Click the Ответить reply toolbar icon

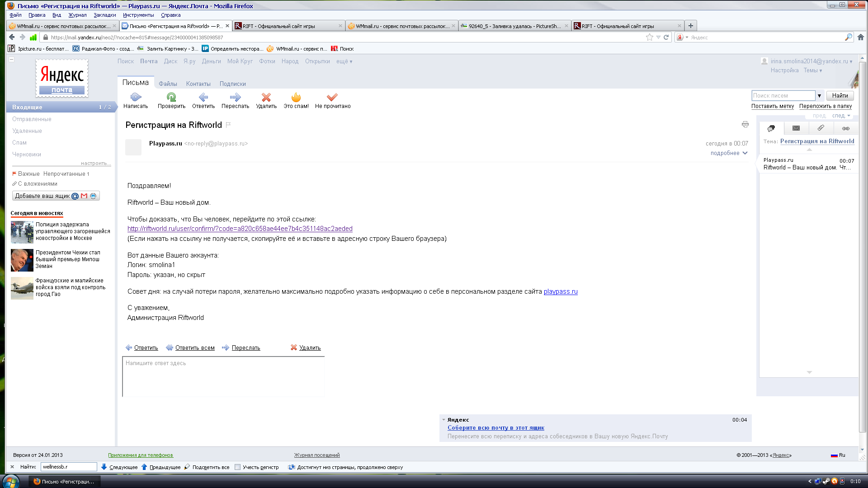tap(203, 97)
